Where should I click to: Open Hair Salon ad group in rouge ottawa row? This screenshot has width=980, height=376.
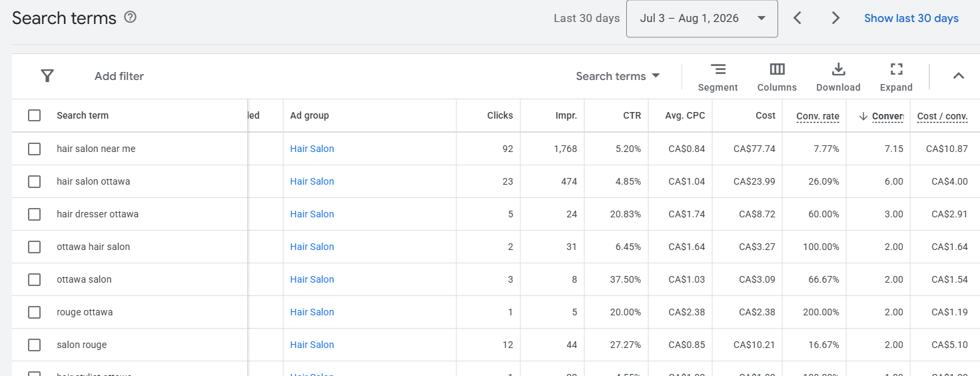312,312
